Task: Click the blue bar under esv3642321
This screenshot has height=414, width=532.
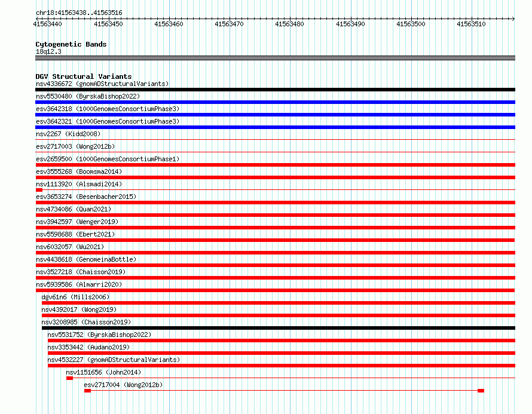Action: [275, 127]
